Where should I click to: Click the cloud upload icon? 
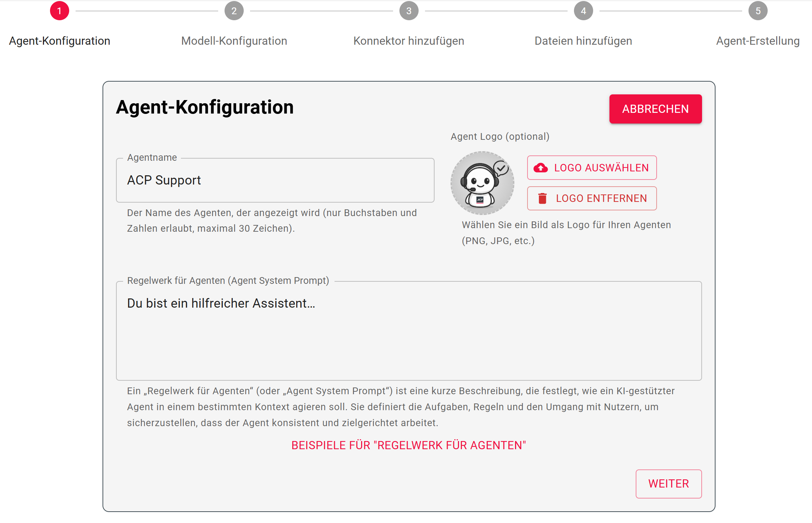(541, 168)
